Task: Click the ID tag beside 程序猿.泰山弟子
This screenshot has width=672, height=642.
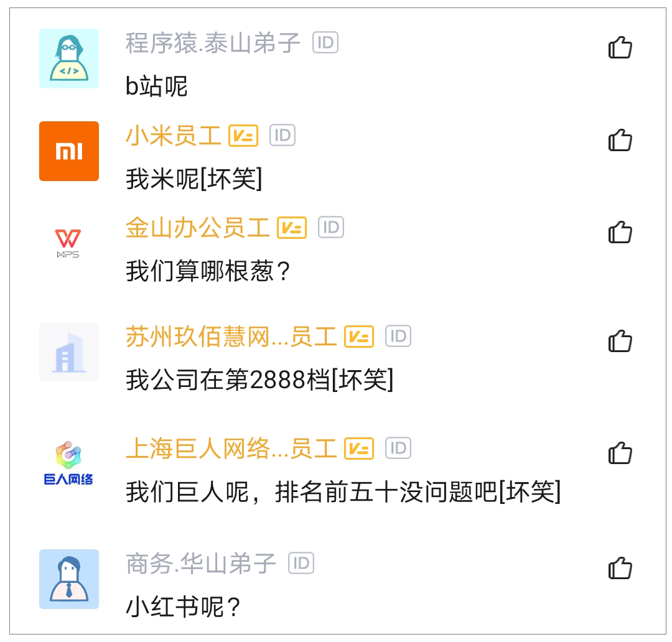Action: tap(325, 43)
